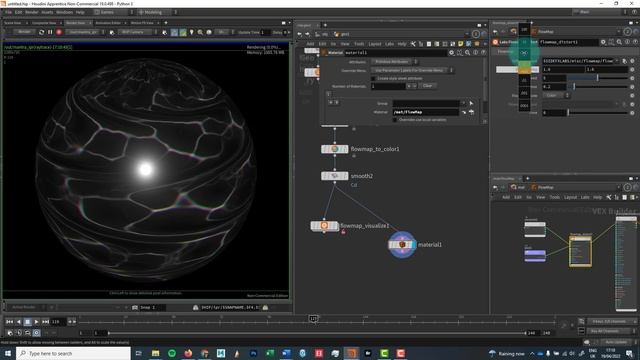This screenshot has height=360, width=640.
Task: Toggle Overrides use local variables checkbox
Action: pos(395,120)
